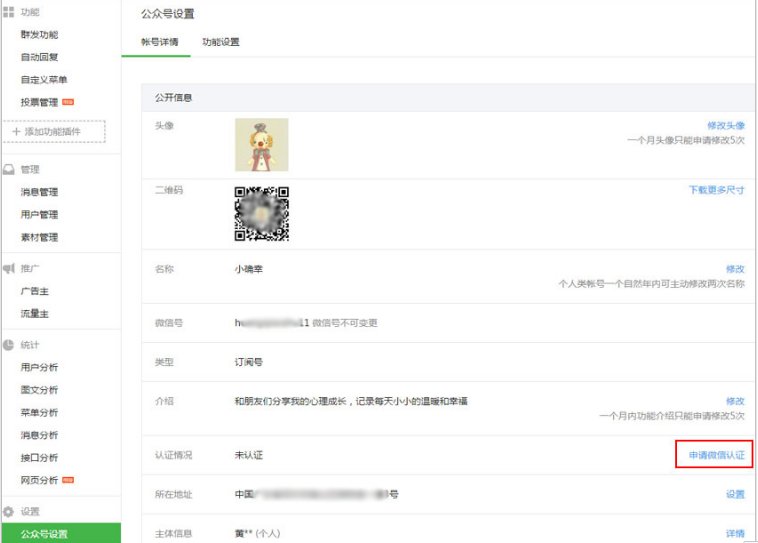The width and height of the screenshot is (758, 543).
Task: Click 添加功能插件 button
Action: 54,132
